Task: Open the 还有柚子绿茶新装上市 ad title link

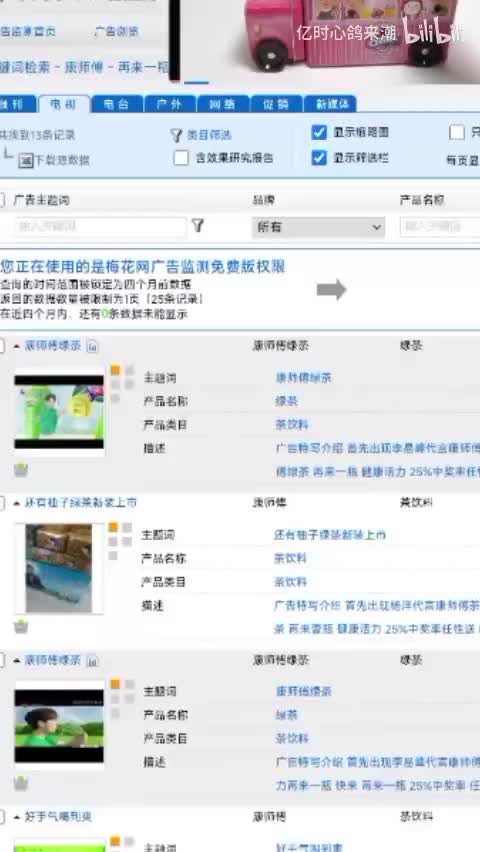Action: tap(80, 503)
